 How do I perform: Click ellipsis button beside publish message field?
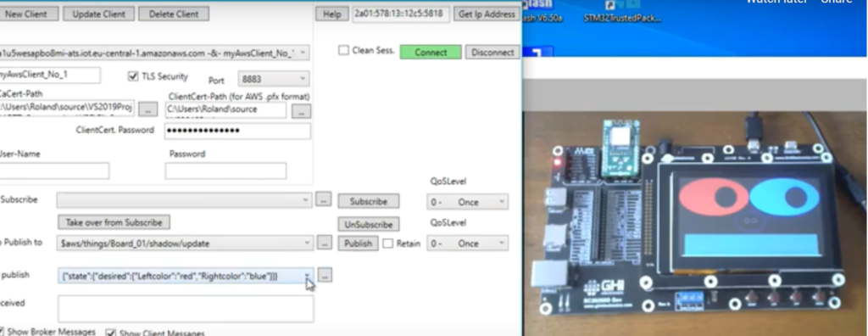click(325, 274)
